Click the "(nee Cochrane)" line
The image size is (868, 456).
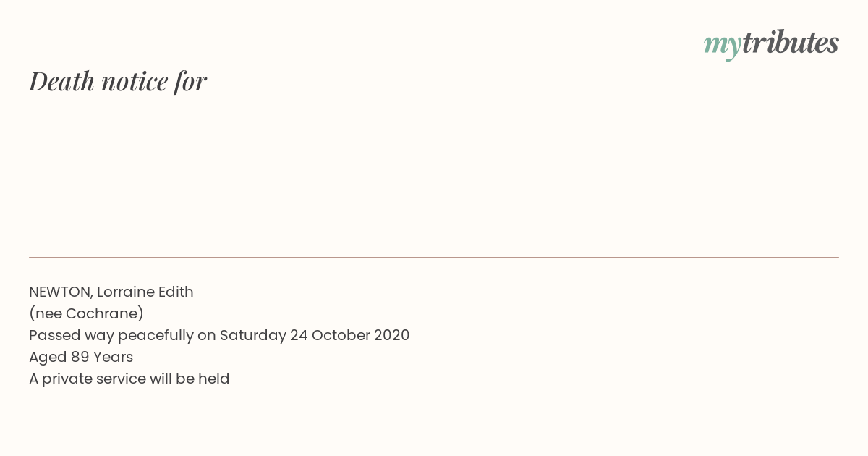tap(87, 314)
